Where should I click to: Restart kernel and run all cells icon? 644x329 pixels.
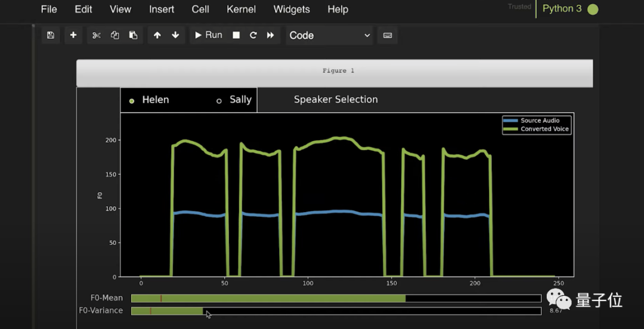(x=270, y=35)
